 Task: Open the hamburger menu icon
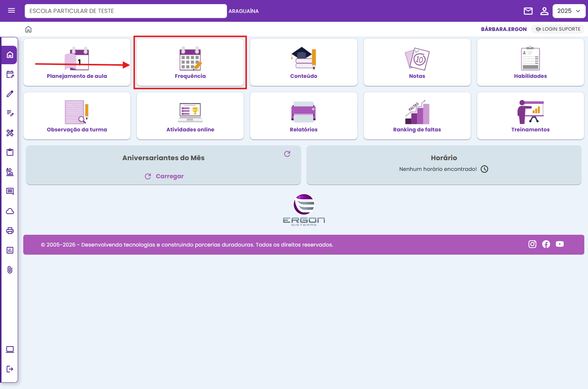tap(11, 11)
